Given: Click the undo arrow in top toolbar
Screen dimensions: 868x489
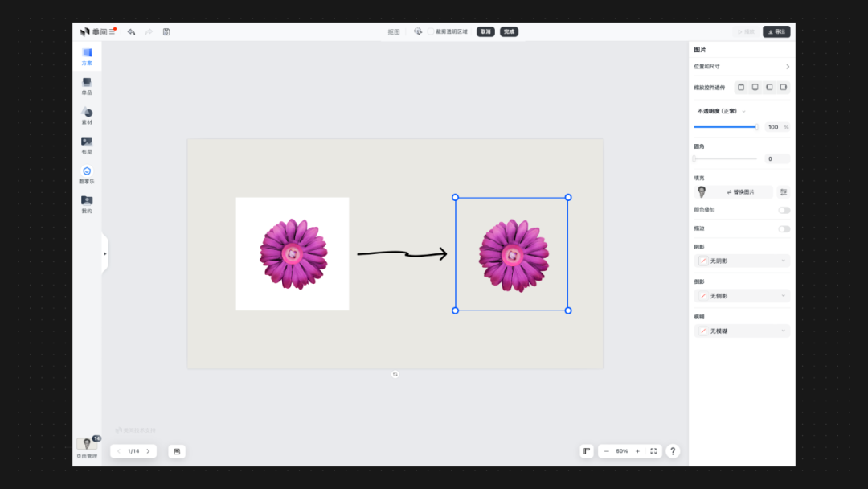Looking at the screenshot, I should point(131,32).
